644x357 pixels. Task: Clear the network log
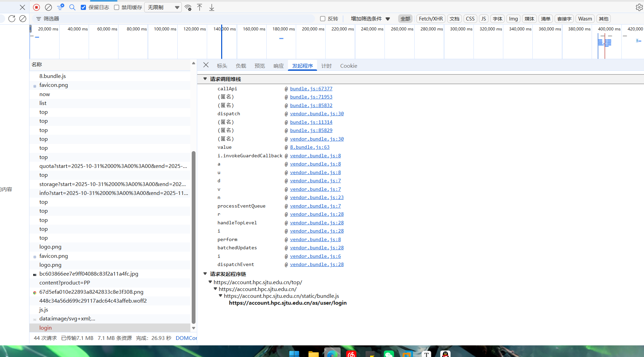(x=49, y=7)
